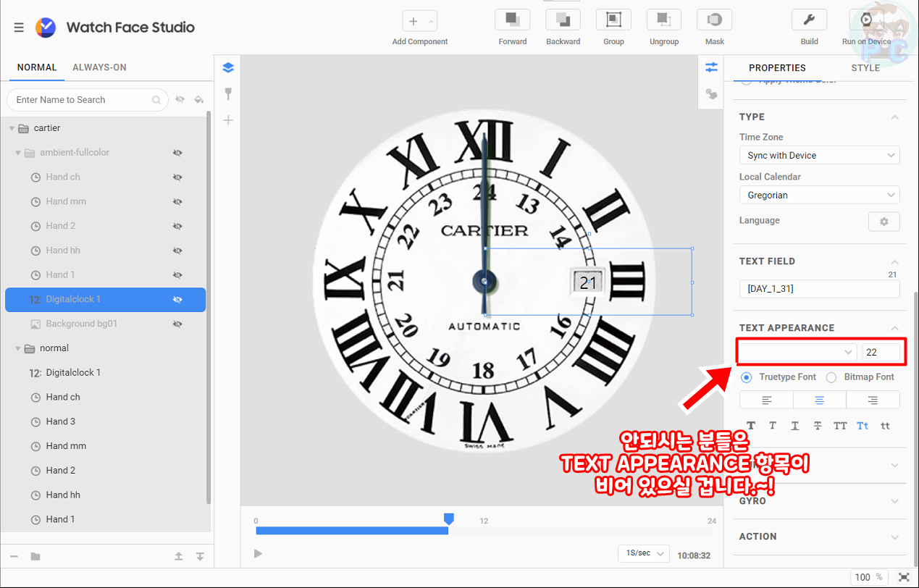
Task: Open the layers stack panel icon
Action: (228, 67)
